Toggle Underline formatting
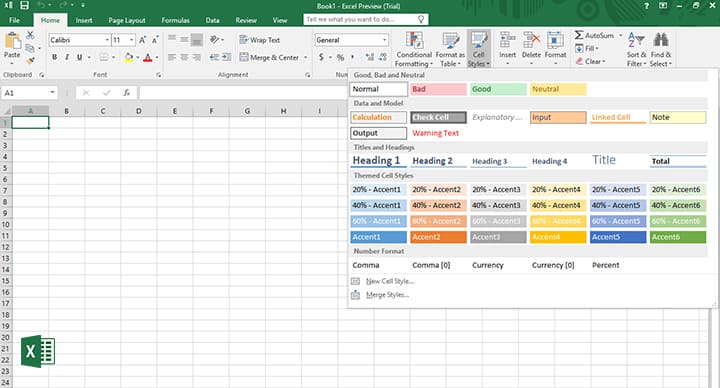The height and width of the screenshot is (388, 720). pos(79,57)
